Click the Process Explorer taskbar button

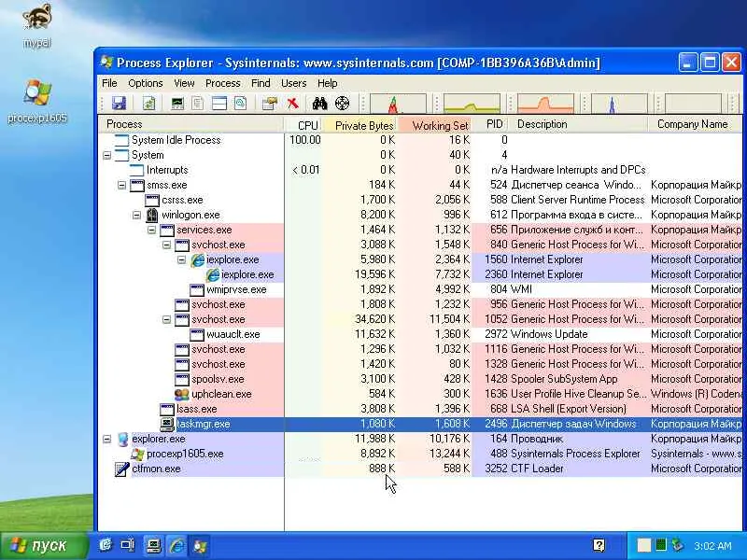tap(200, 545)
